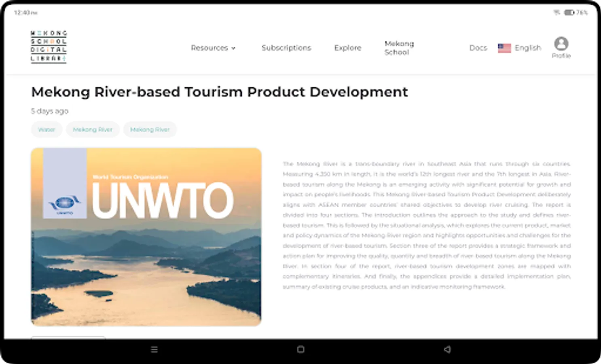Tap the Wi-Fi icon in status bar
The height and width of the screenshot is (364, 601).
pyautogui.click(x=557, y=13)
